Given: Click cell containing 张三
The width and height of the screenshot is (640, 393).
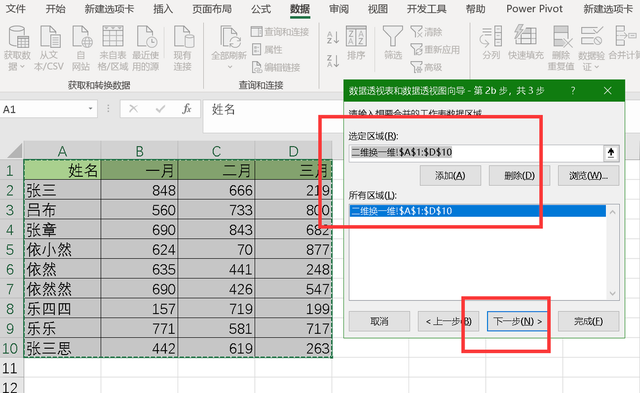Looking at the screenshot, I should [62, 190].
